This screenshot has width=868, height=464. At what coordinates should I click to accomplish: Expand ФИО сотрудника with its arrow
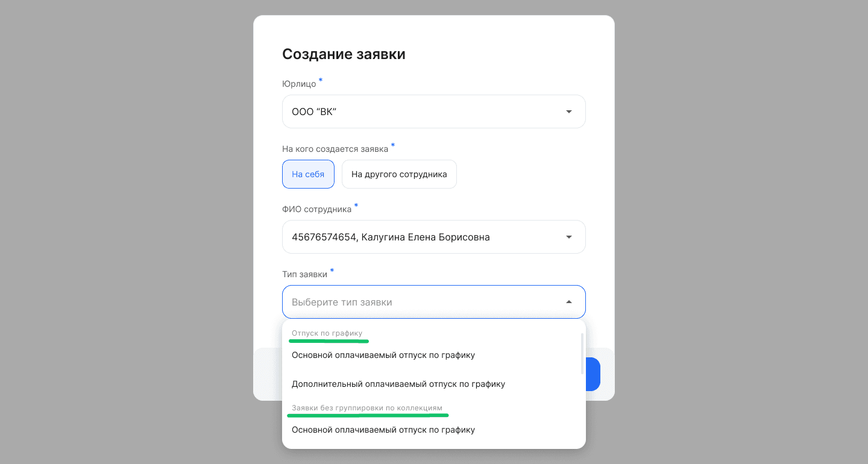pos(569,237)
